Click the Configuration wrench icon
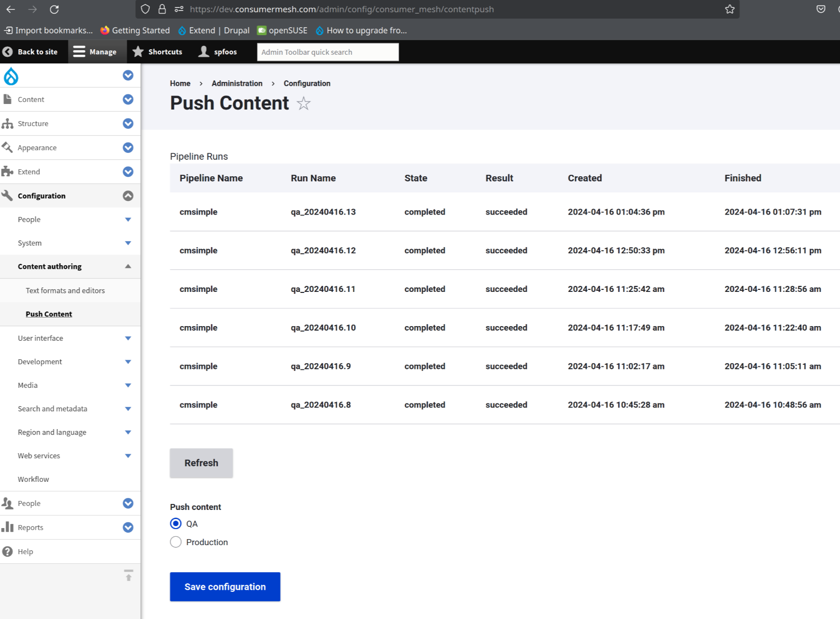The image size is (840, 619). 8,195
